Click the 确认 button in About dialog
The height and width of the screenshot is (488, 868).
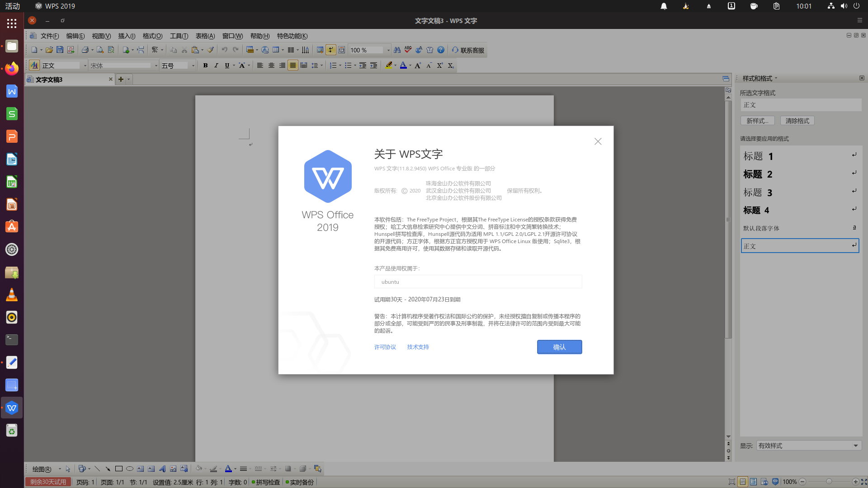pyautogui.click(x=559, y=347)
